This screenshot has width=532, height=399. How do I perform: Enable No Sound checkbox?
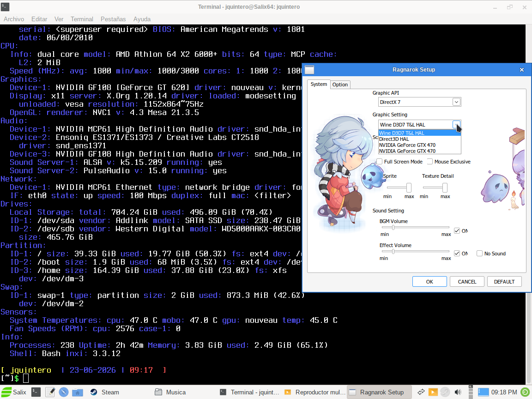tap(479, 254)
